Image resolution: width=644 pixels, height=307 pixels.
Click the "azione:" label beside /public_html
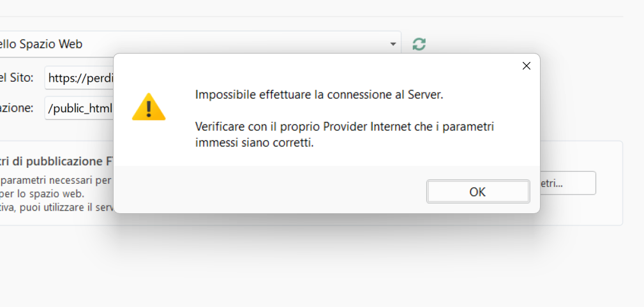coord(17,109)
